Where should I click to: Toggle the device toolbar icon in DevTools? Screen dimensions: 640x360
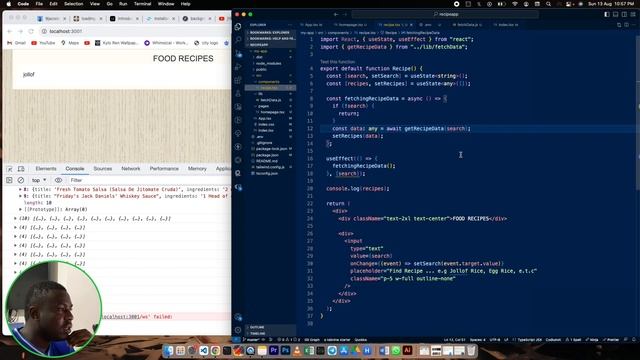click(21, 169)
